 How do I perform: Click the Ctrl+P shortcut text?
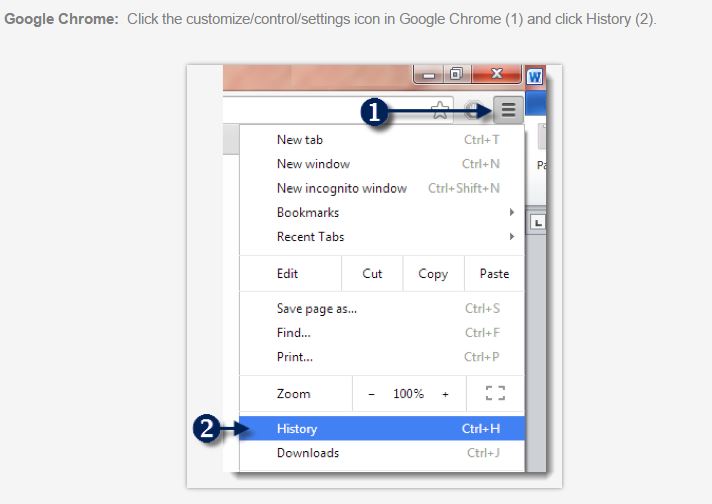tap(482, 357)
